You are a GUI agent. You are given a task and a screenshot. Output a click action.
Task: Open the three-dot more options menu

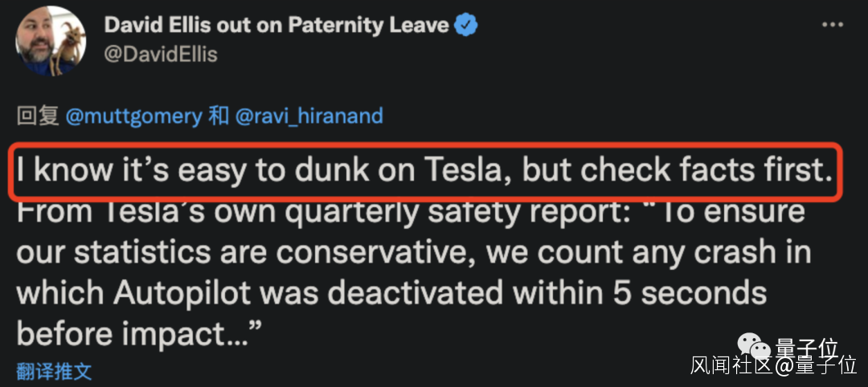click(832, 26)
